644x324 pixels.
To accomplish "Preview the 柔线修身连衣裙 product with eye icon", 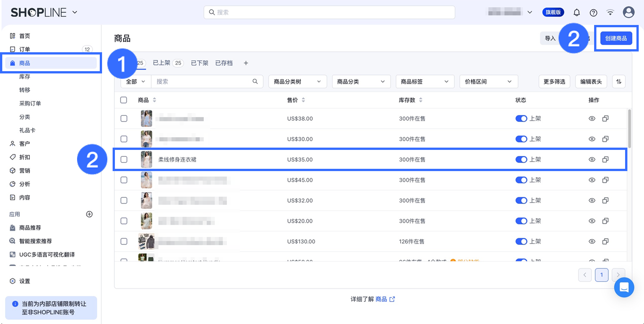I will pyautogui.click(x=592, y=160).
